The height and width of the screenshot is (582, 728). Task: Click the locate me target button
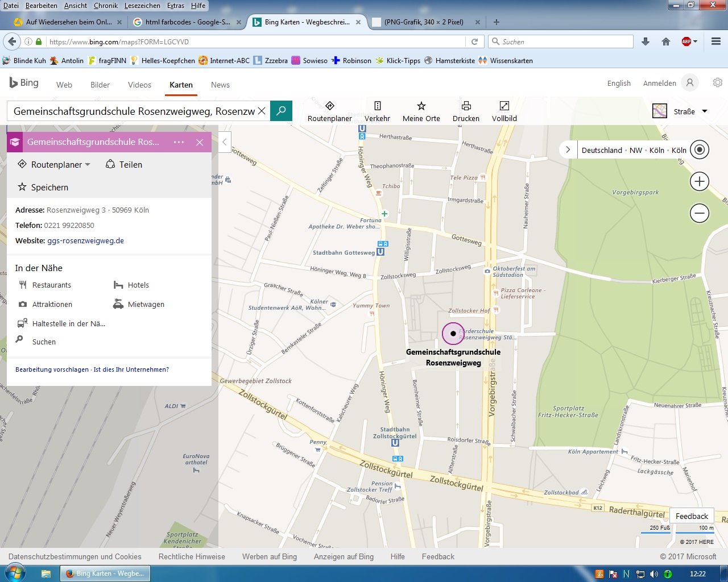pyautogui.click(x=700, y=150)
